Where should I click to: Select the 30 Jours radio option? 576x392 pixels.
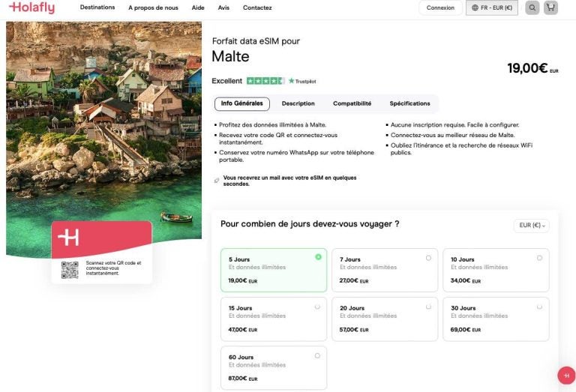click(x=539, y=307)
